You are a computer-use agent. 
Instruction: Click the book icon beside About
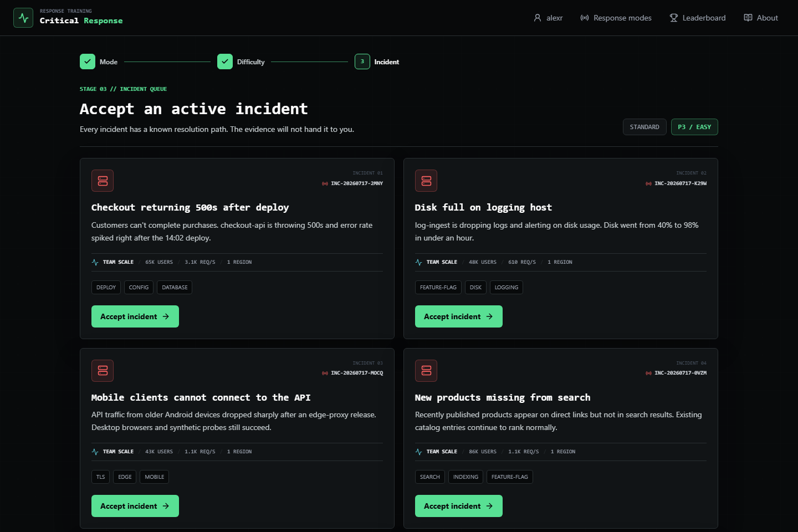pyautogui.click(x=748, y=18)
